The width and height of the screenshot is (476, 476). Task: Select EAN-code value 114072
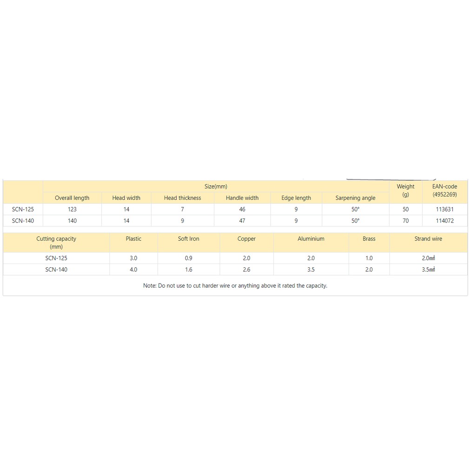point(444,221)
